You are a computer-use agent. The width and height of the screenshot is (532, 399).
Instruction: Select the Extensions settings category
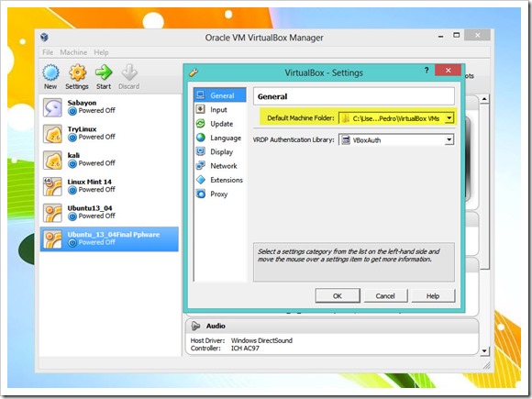pos(220,180)
